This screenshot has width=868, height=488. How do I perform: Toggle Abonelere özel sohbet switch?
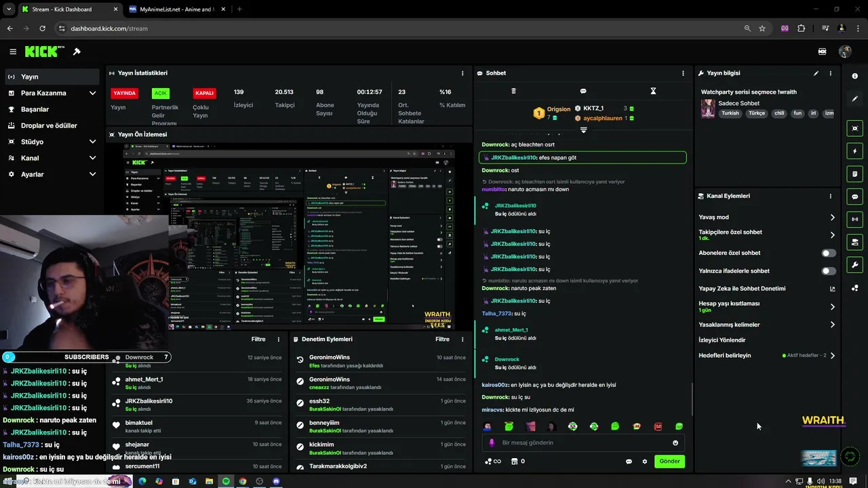(829, 253)
